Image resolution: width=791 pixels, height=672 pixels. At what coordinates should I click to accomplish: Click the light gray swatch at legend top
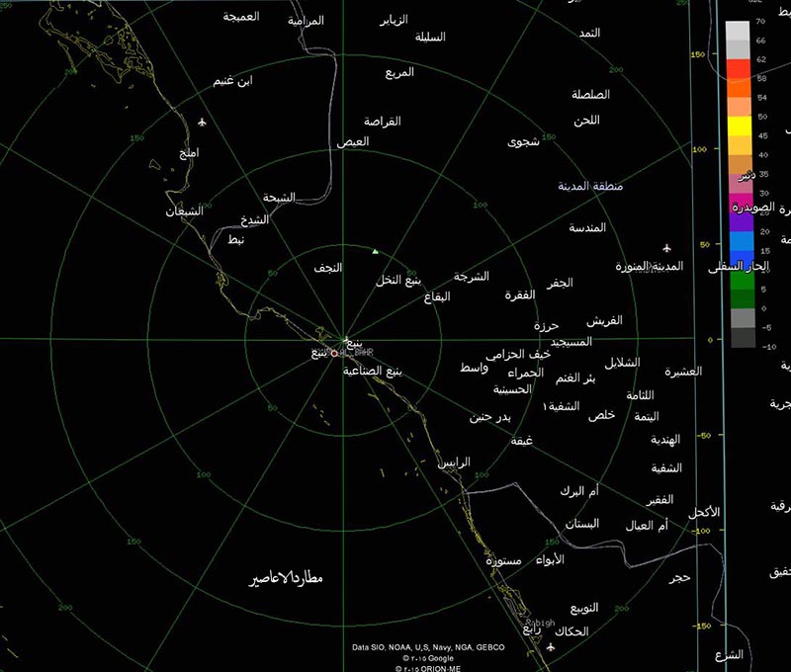(x=738, y=31)
